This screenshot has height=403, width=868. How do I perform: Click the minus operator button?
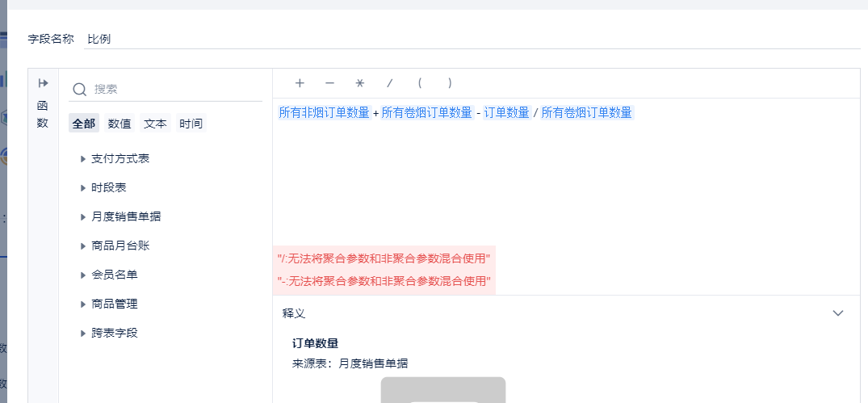(330, 83)
